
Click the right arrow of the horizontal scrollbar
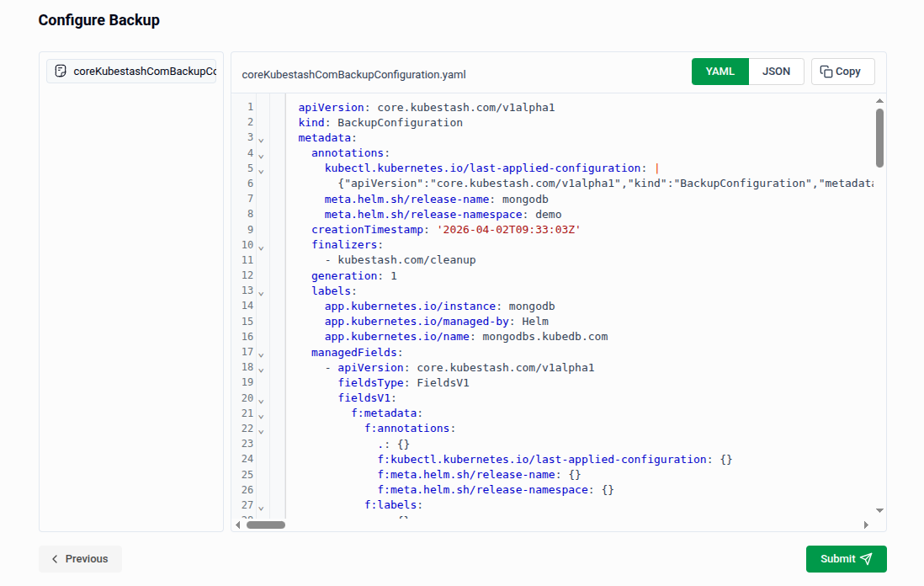pos(866,525)
